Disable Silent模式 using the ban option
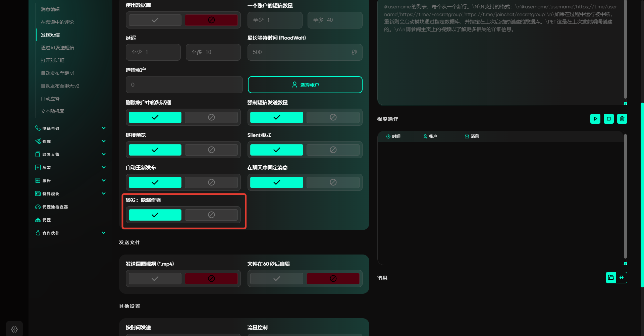Screen dimensions: 644x336 (x=333, y=150)
